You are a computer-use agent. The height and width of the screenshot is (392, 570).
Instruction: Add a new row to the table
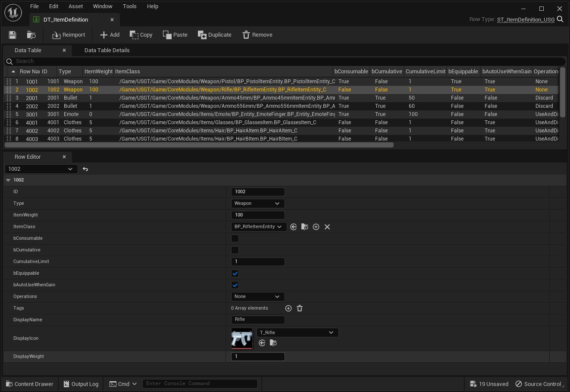point(110,35)
